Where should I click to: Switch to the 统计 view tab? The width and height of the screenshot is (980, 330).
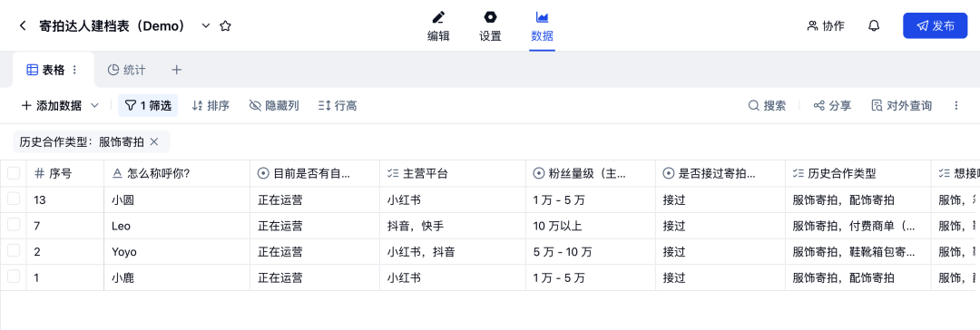(127, 70)
